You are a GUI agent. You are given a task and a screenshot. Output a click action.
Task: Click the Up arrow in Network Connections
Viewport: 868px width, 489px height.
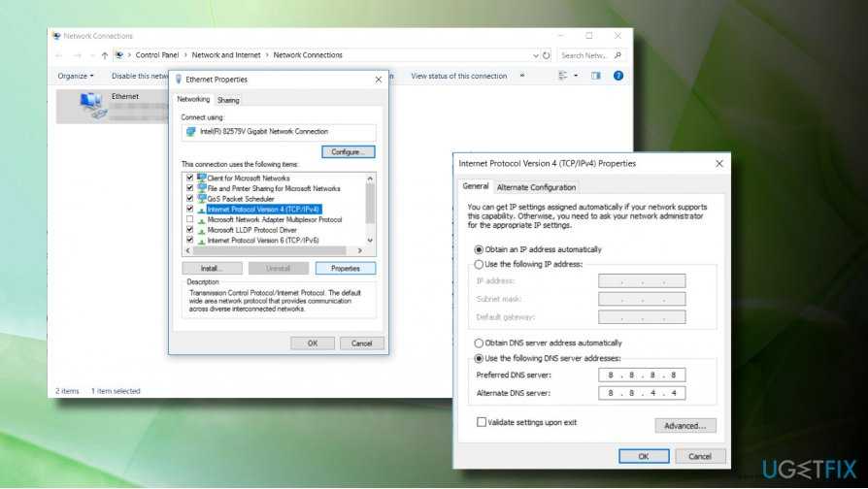(x=105, y=55)
